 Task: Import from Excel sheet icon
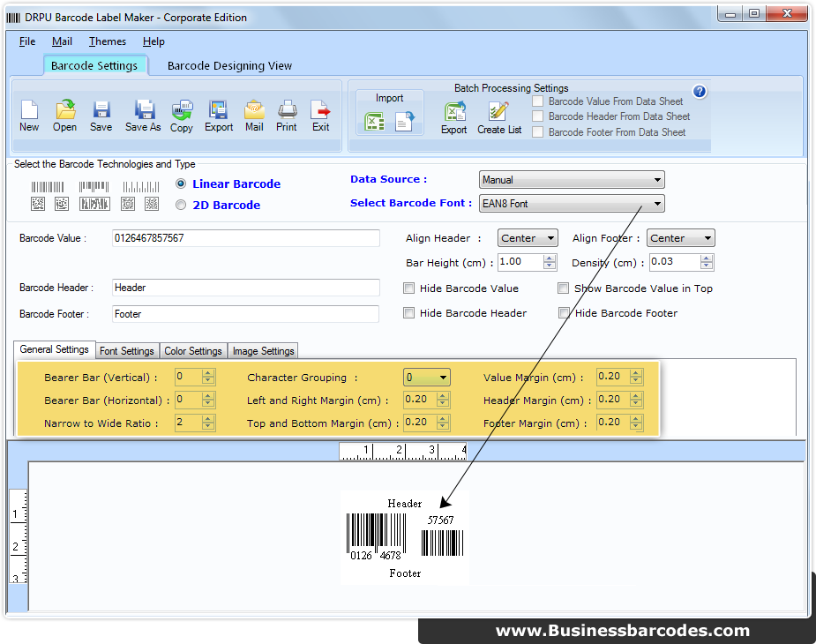tap(375, 122)
